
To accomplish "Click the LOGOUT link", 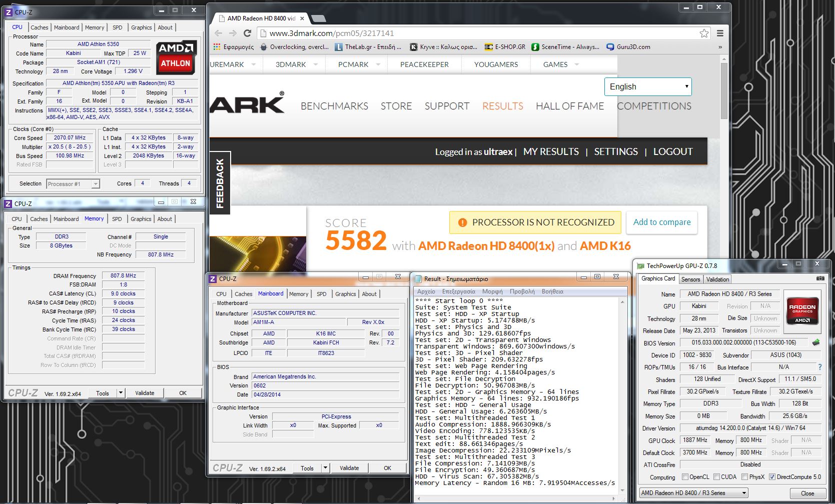I will coord(673,151).
